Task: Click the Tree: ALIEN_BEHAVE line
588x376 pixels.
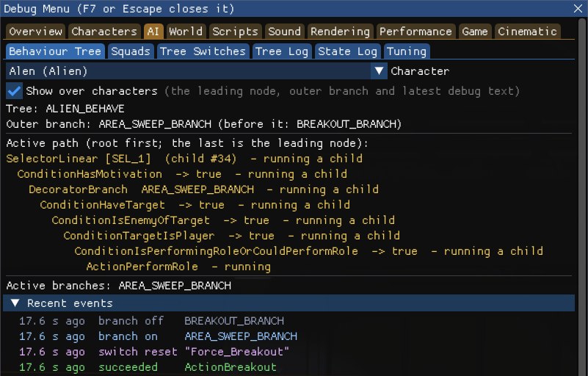Action: [x=65, y=109]
